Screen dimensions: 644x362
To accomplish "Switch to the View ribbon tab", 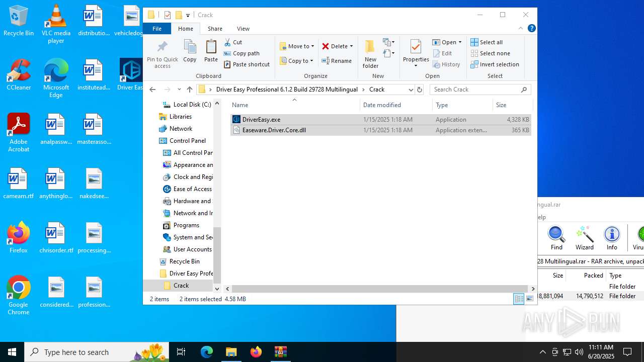I will tap(243, 29).
